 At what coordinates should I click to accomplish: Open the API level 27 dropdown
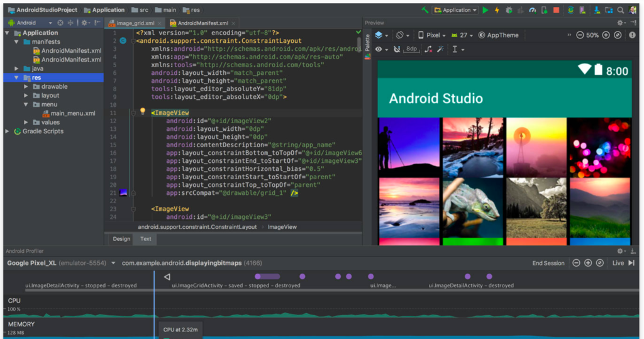pyautogui.click(x=462, y=35)
